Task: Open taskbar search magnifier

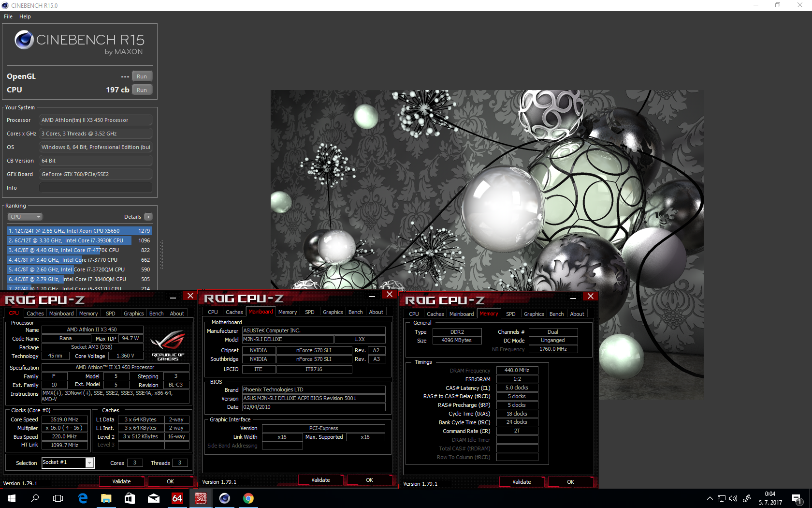Action: [x=35, y=498]
